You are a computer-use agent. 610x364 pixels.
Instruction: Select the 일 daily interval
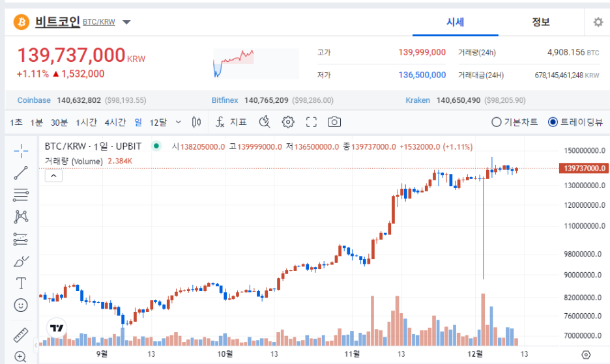coord(138,122)
